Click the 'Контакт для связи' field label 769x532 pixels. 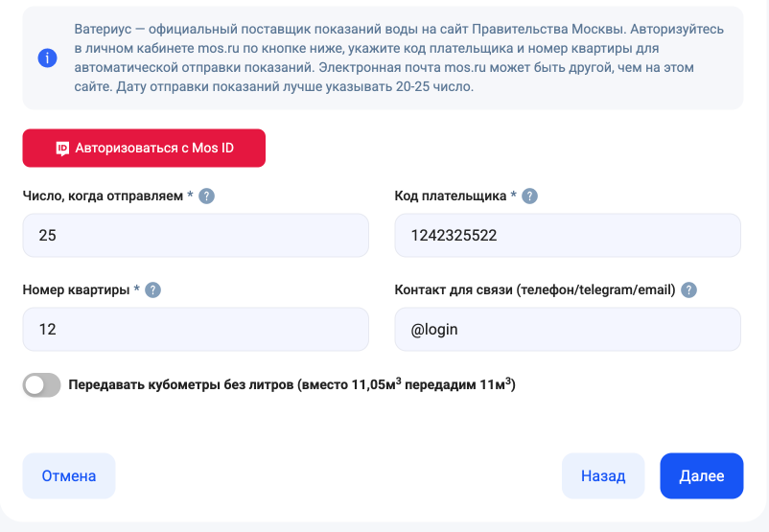(535, 290)
